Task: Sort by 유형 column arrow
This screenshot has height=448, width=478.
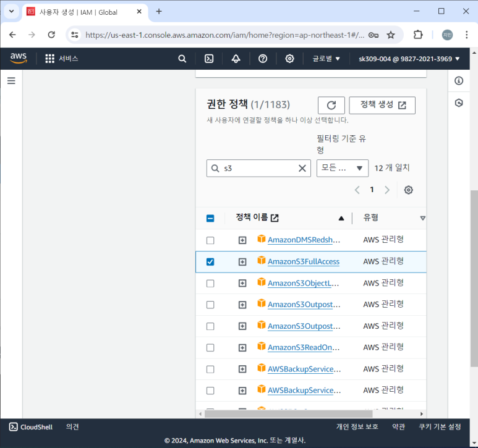Action: (x=422, y=218)
